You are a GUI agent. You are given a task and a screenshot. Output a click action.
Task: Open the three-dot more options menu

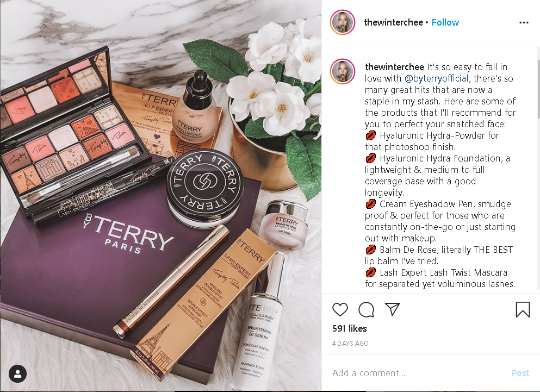coord(524,22)
